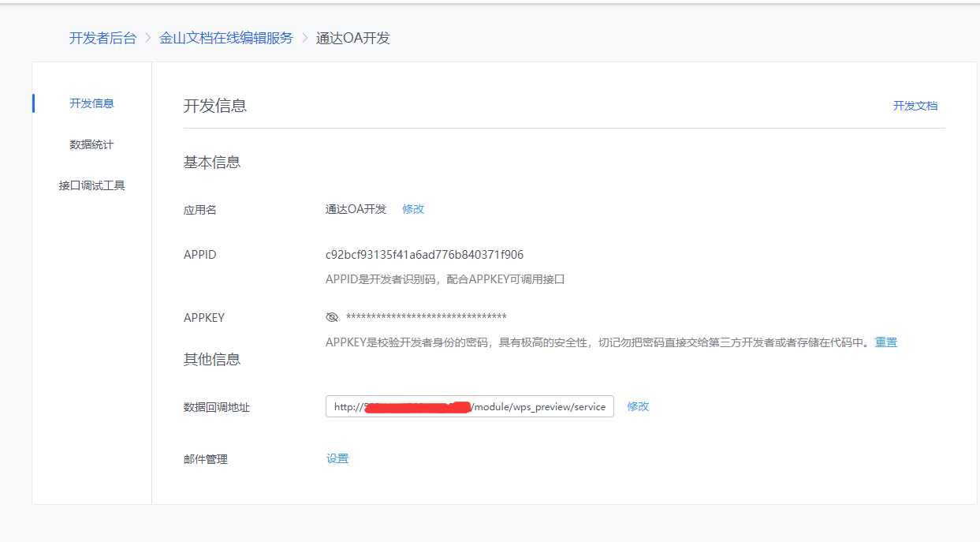The height and width of the screenshot is (542, 980).
Task: Open the 开发文档 link at top right
Action: tap(915, 106)
